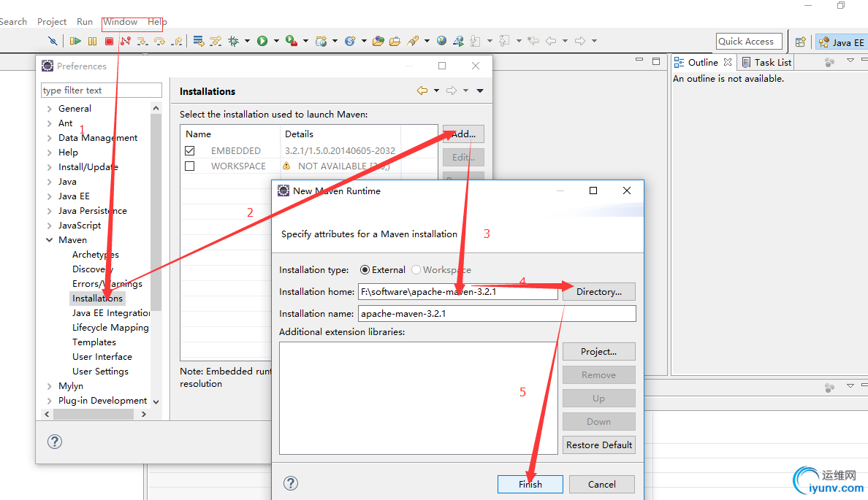
Task: Click the Installation home text field
Action: tap(458, 291)
